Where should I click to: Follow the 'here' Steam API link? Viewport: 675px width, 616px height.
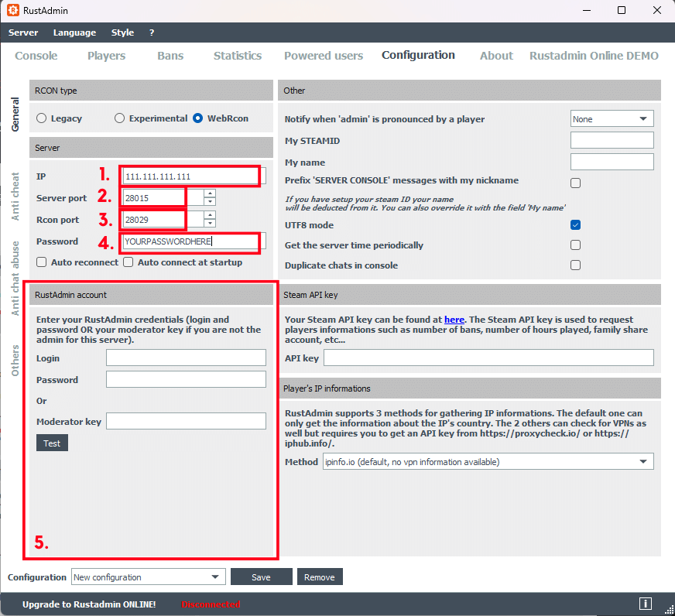454,320
